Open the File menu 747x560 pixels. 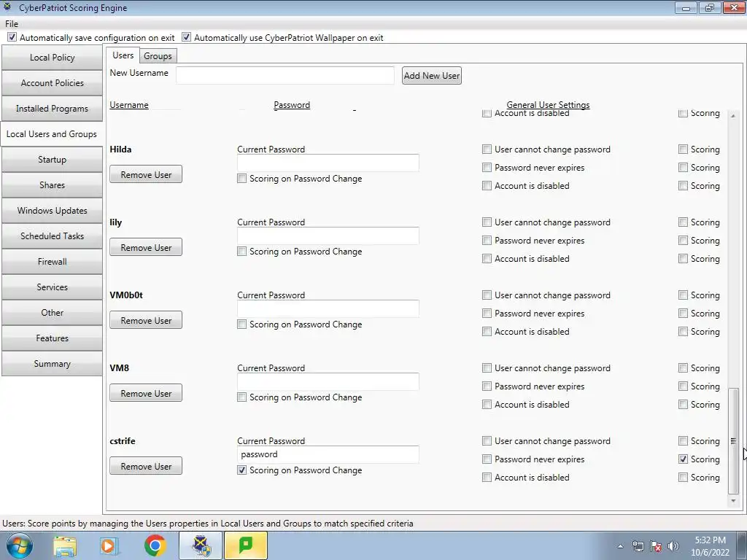click(x=12, y=24)
